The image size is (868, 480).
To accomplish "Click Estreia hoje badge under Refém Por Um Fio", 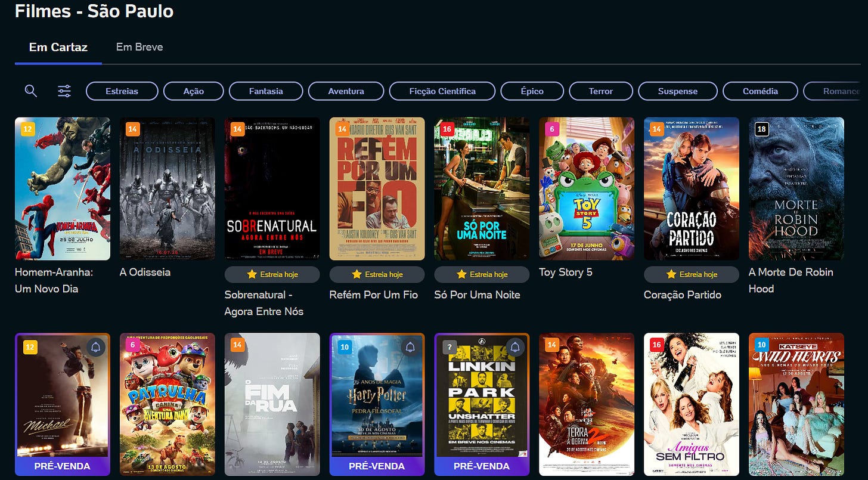I will (377, 274).
